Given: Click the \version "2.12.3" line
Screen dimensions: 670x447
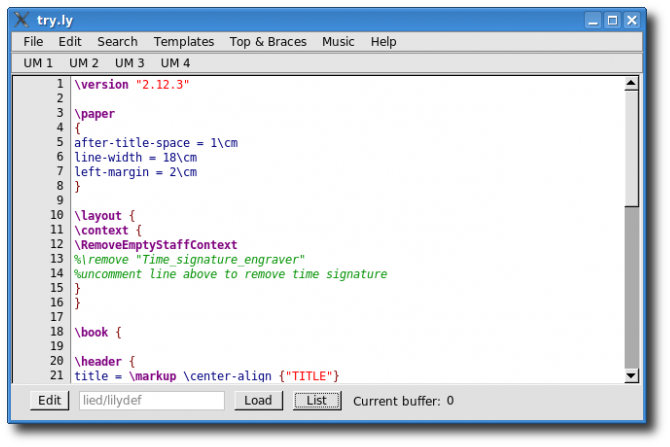Looking at the screenshot, I should pyautogui.click(x=132, y=85).
